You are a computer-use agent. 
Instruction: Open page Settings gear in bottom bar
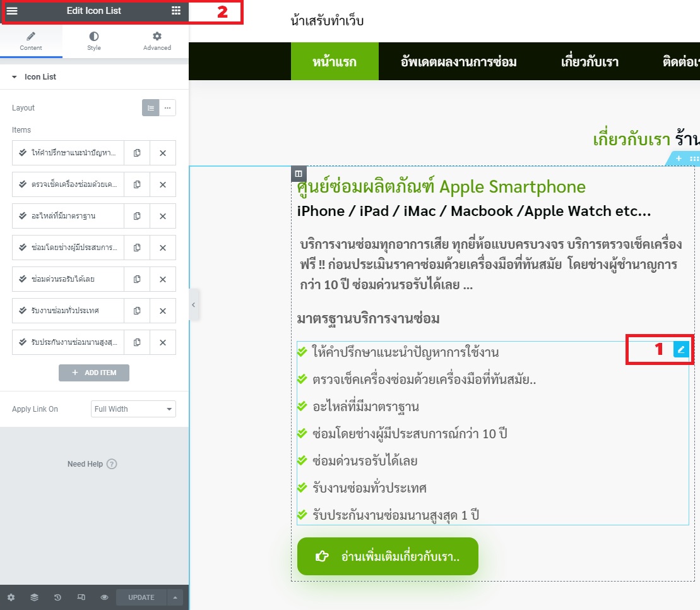pyautogui.click(x=11, y=597)
